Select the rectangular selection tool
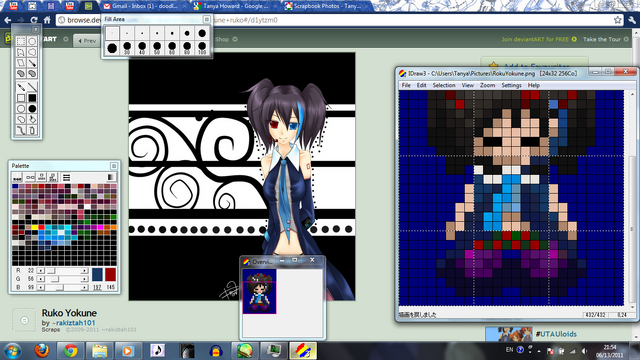The height and width of the screenshot is (360, 640). (x=21, y=41)
